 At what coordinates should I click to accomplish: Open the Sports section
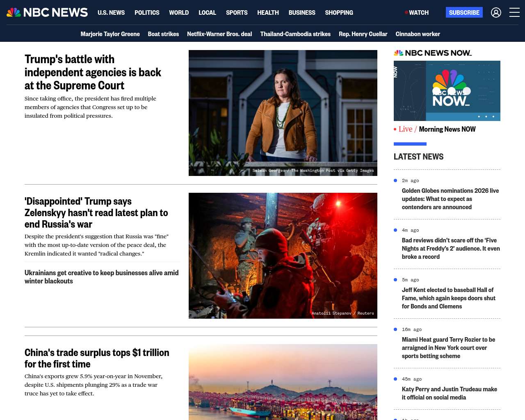[237, 13]
